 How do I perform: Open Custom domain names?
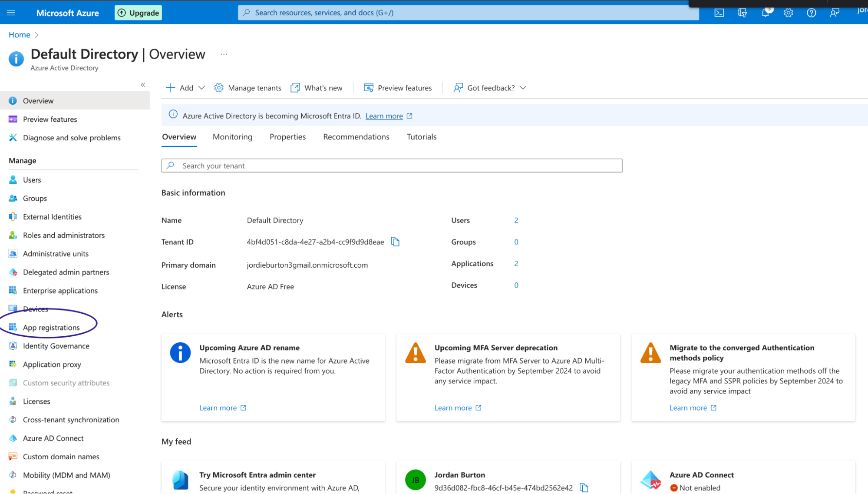click(x=61, y=457)
